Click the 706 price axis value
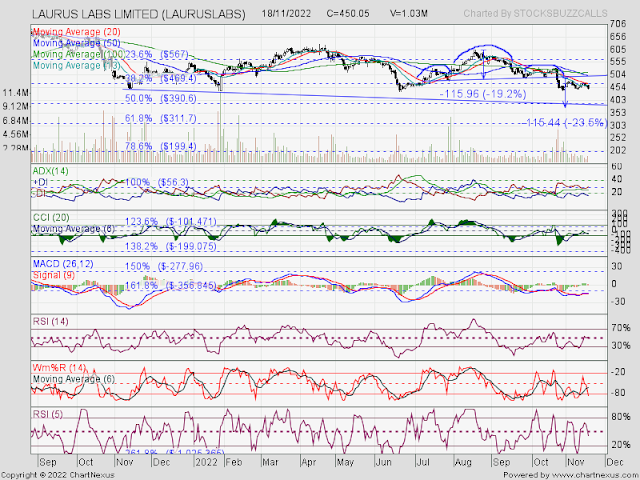This screenshot has width=640, height=480. 618,24
